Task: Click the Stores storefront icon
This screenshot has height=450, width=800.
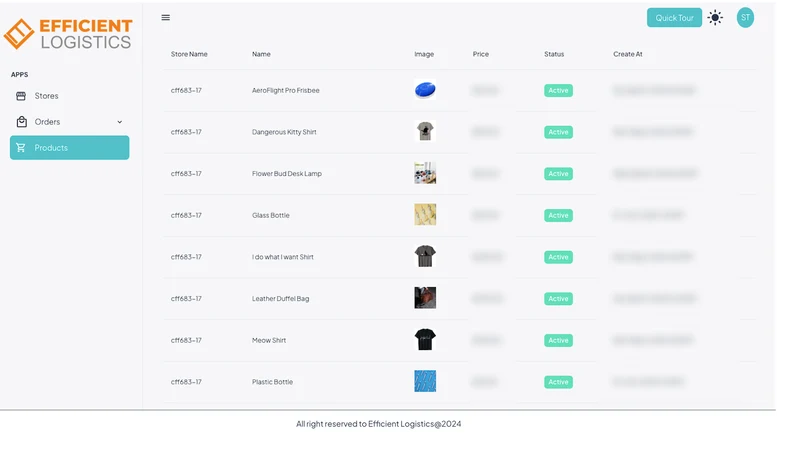Action: 21,96
